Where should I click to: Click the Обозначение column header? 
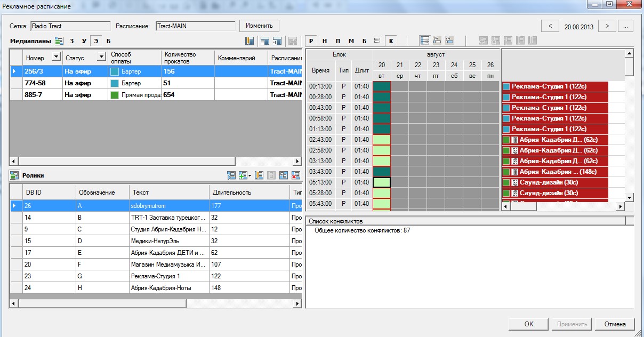[102, 192]
